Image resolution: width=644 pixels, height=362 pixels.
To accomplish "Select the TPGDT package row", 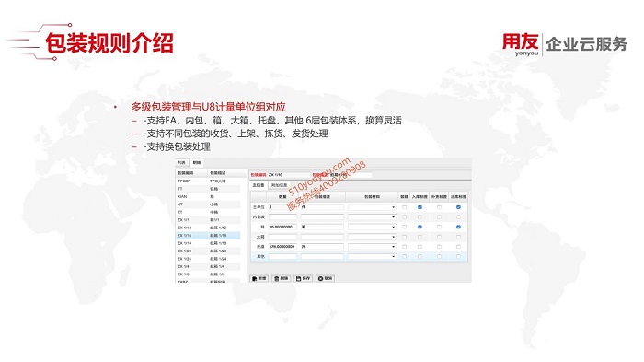I will pyautogui.click(x=208, y=181).
